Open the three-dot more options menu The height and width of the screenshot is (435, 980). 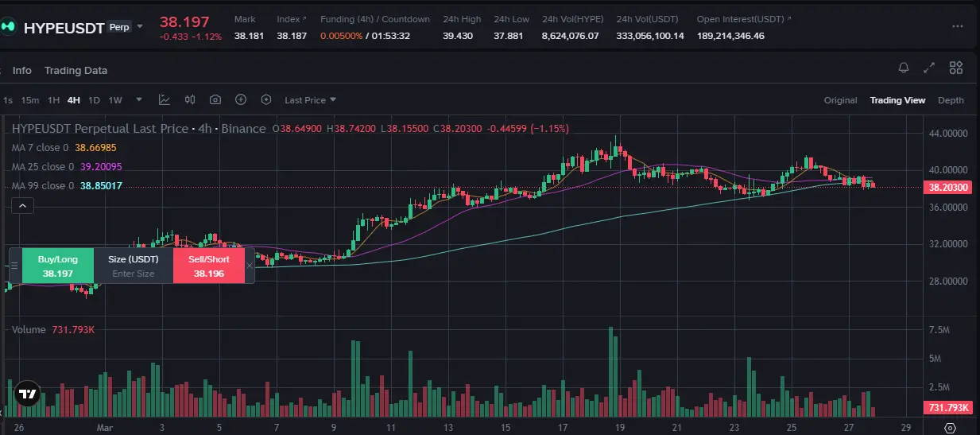(958, 26)
